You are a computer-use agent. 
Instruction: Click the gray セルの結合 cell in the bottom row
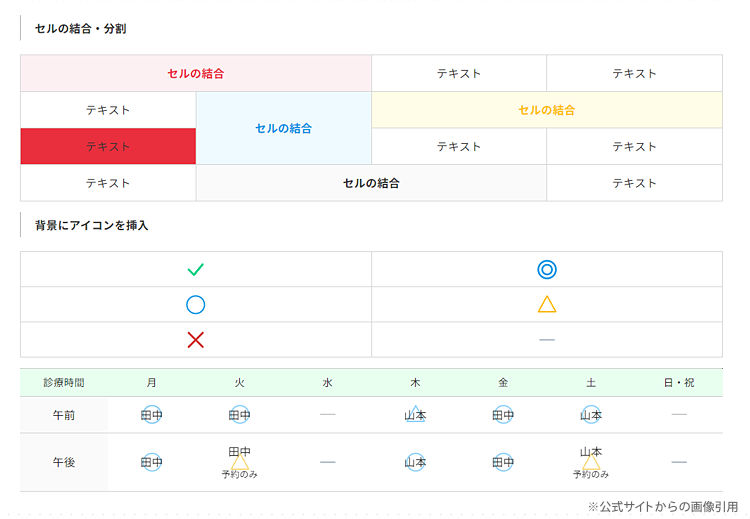371,183
